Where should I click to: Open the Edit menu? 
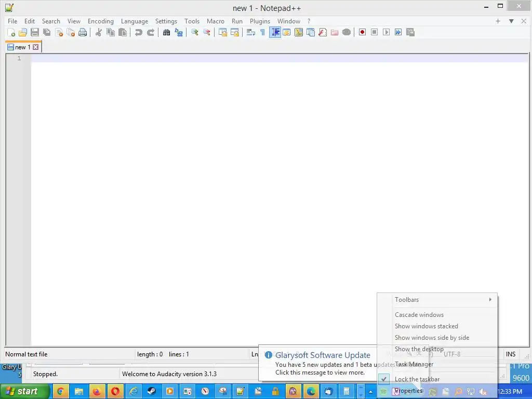pos(30,21)
